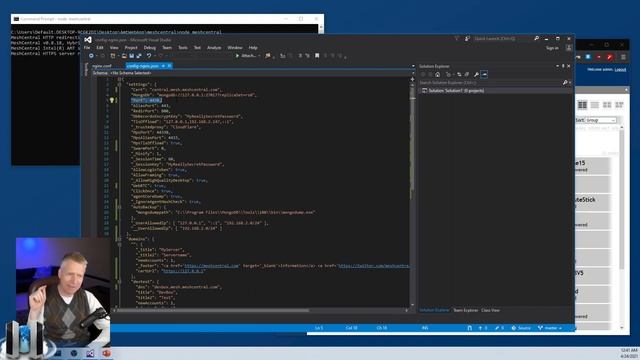Click the Solution Explorer Properties wrench icon
Image resolution: width=640 pixels, height=360 pixels.
pos(476,75)
